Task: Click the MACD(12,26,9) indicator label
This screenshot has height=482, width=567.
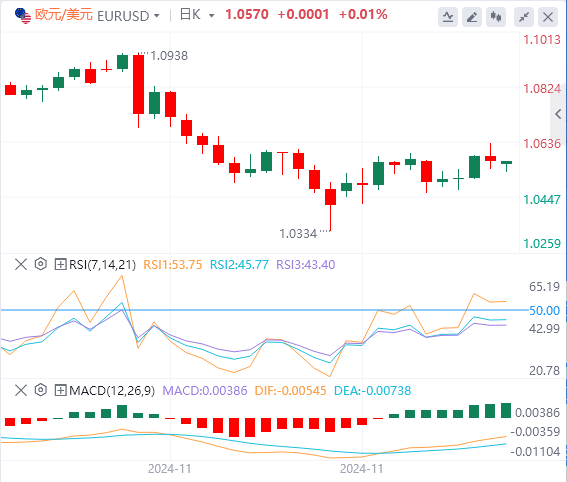Action: tap(112, 391)
